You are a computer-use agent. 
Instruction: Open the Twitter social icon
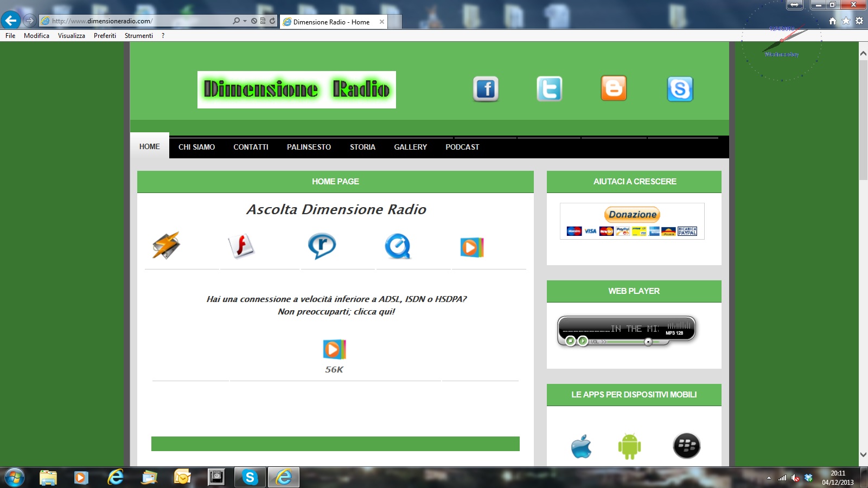click(x=549, y=89)
